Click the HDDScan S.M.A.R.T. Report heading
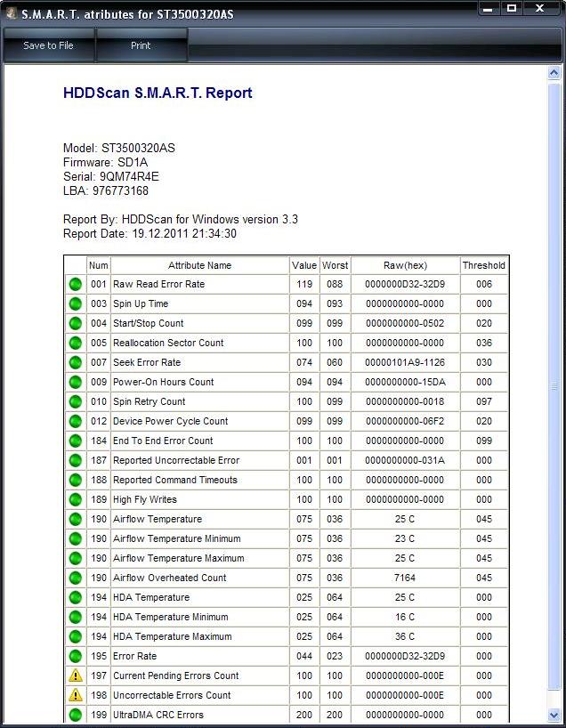The image size is (566, 728). pyautogui.click(x=158, y=93)
